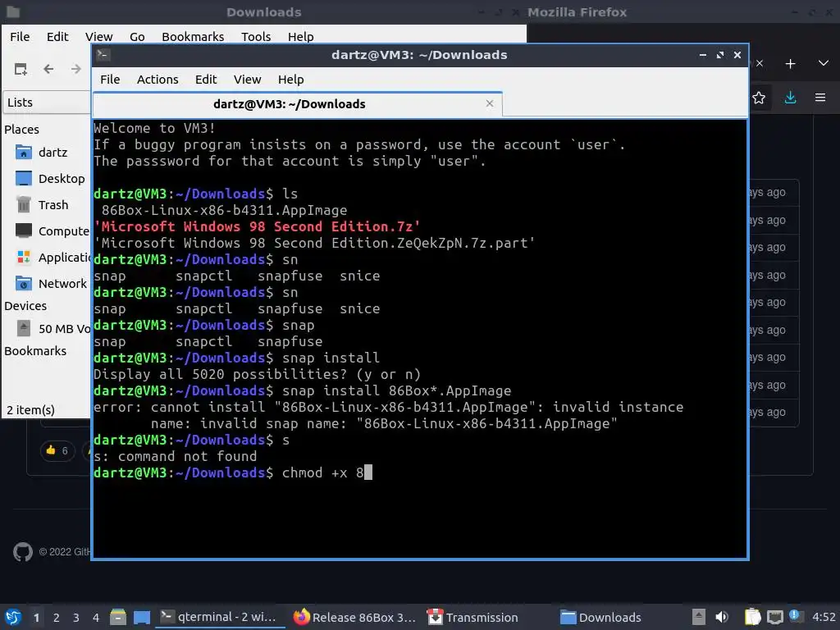Click the Devices heading in sidebar

[x=25, y=306]
